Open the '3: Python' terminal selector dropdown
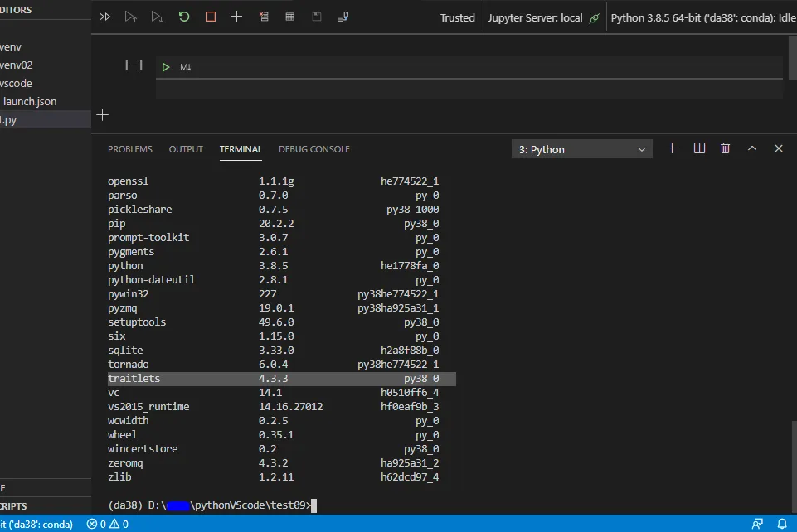 point(582,149)
